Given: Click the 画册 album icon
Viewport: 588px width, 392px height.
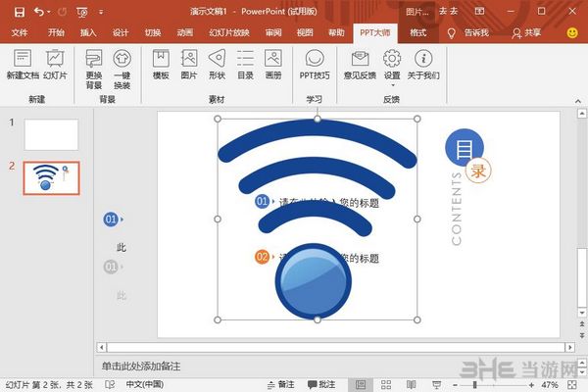Looking at the screenshot, I should click(273, 62).
